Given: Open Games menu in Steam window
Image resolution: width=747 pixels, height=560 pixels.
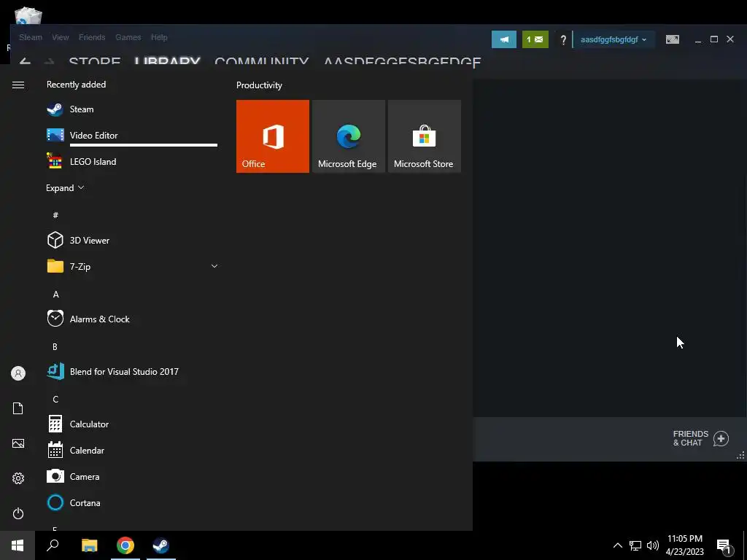Looking at the screenshot, I should coord(128,37).
